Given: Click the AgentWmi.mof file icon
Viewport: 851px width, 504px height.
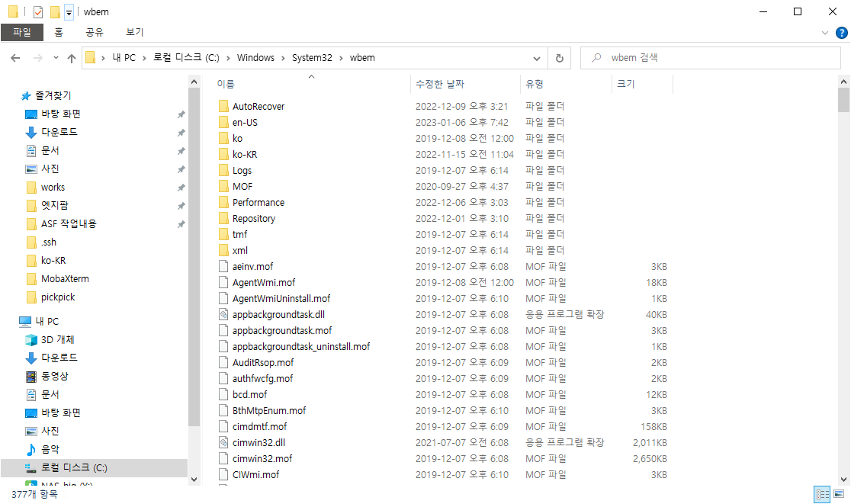Looking at the screenshot, I should pyautogui.click(x=223, y=282).
